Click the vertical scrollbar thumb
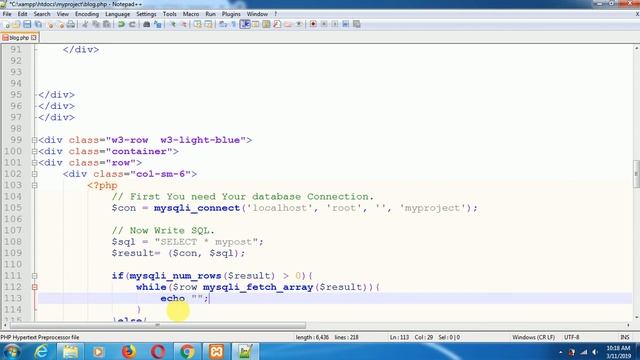 click(636, 175)
